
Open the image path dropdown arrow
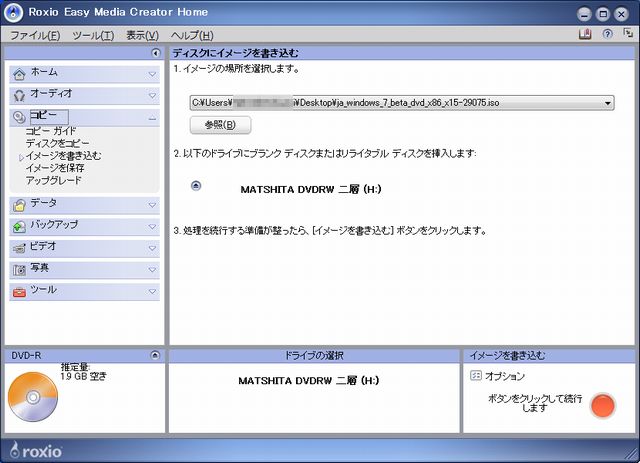pos(607,103)
